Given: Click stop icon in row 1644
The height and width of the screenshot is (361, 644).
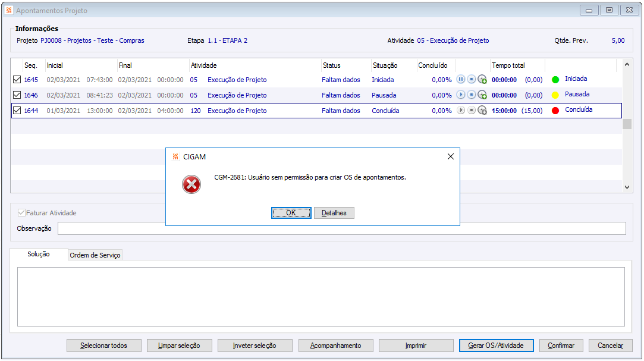Looking at the screenshot, I should pos(472,111).
